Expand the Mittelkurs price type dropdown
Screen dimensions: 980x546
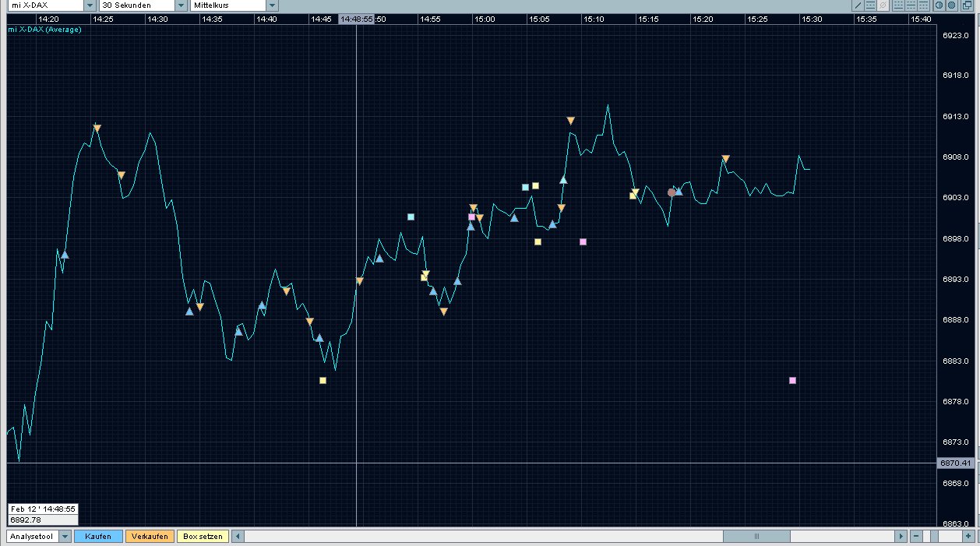point(272,5)
